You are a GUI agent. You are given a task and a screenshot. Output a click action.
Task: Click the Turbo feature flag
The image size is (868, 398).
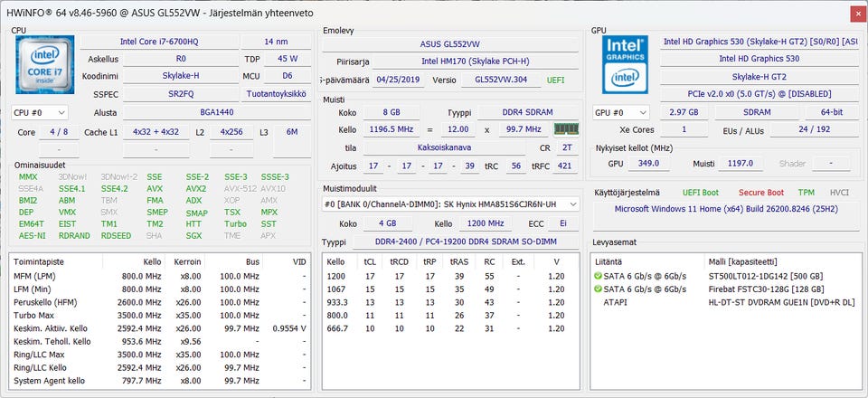click(x=235, y=224)
